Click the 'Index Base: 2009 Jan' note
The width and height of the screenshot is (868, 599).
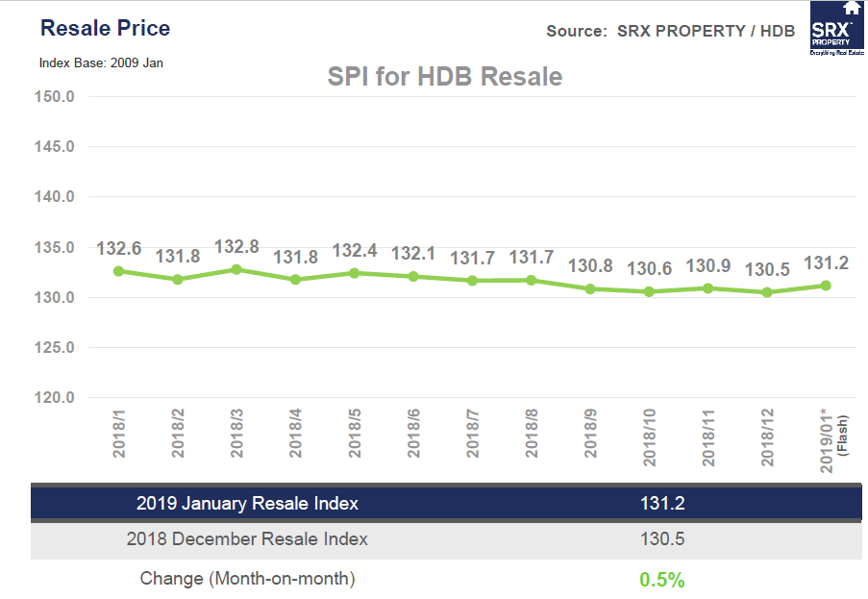(93, 62)
